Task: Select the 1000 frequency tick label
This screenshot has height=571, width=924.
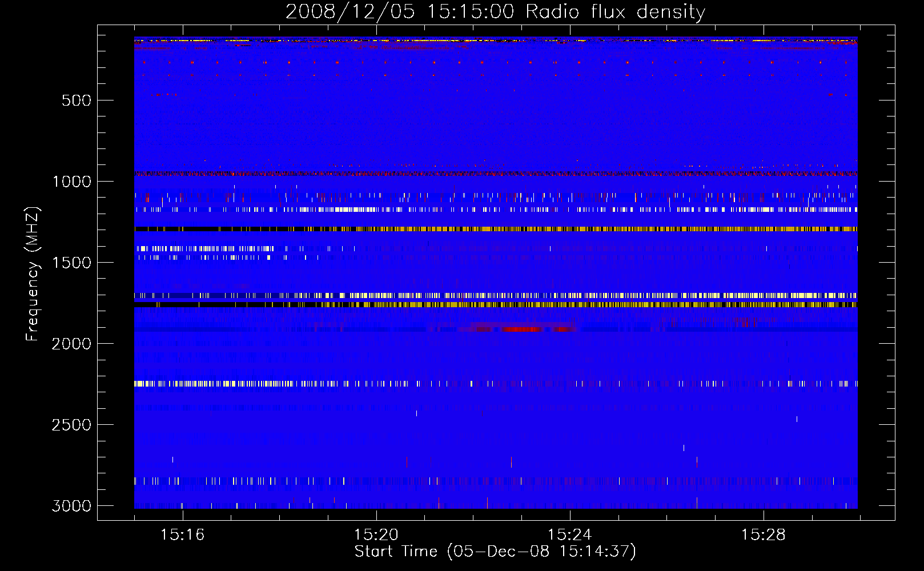Action: (71, 182)
